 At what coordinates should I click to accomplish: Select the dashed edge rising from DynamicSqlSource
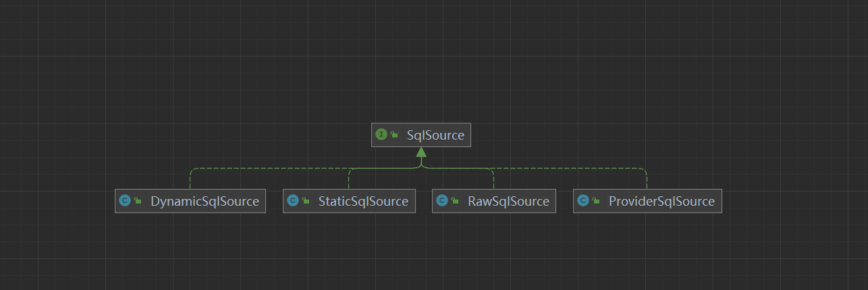(x=190, y=179)
